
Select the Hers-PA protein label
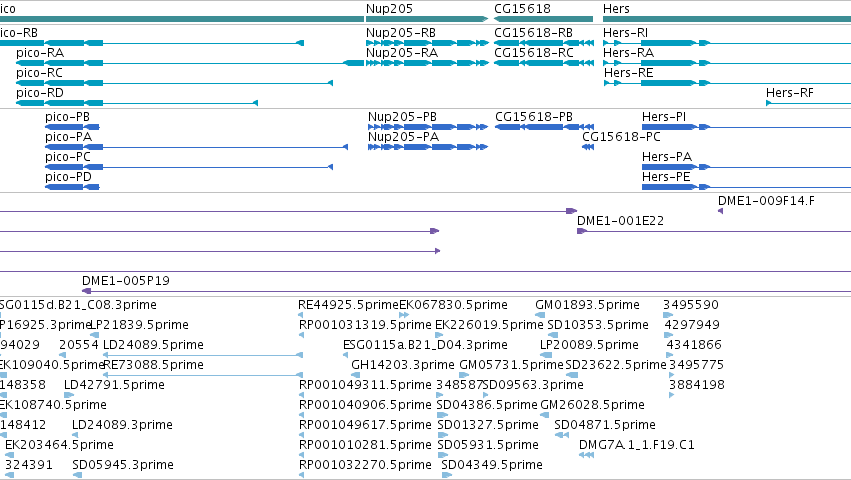667,157
